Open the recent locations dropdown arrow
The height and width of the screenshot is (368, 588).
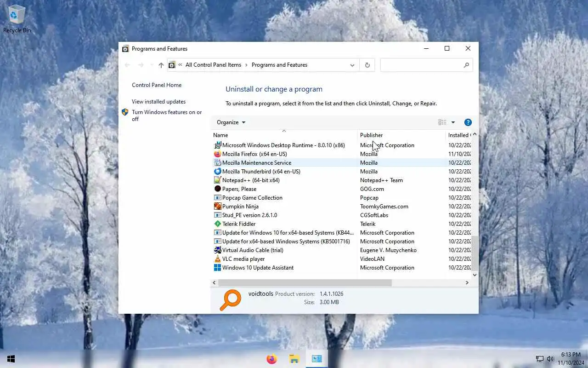coord(152,65)
